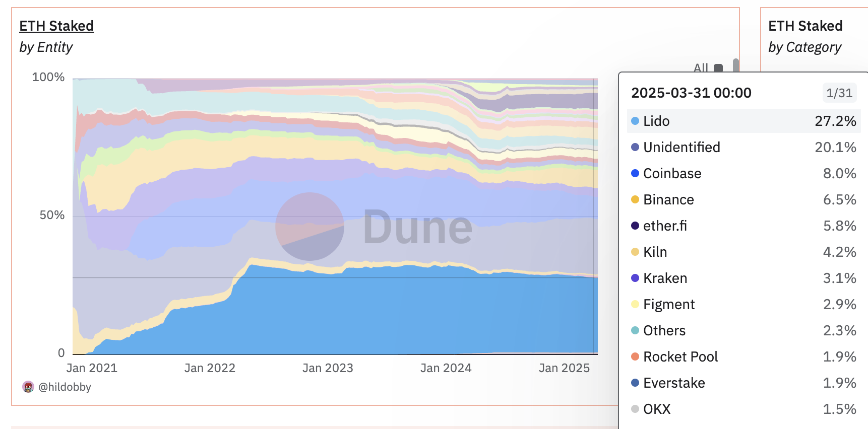The width and height of the screenshot is (868, 429).
Task: Select the Rocket Pool tooltip row
Action: click(x=743, y=356)
